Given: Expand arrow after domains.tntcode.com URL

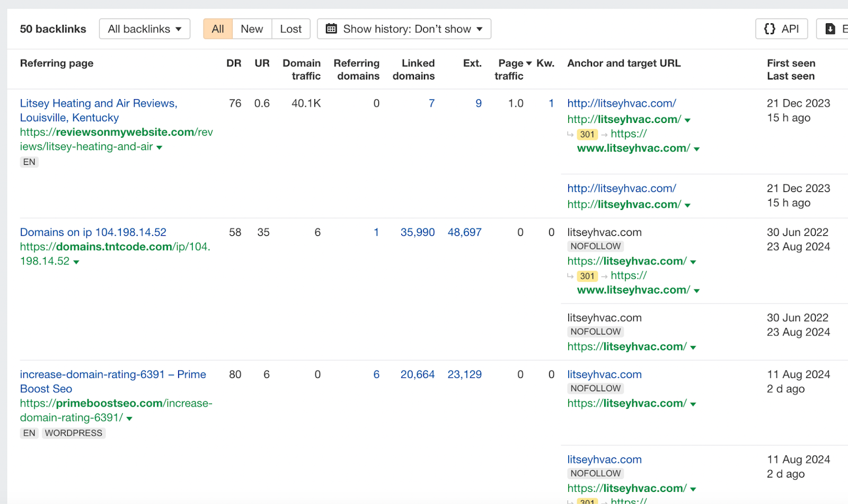Looking at the screenshot, I should pos(76,262).
